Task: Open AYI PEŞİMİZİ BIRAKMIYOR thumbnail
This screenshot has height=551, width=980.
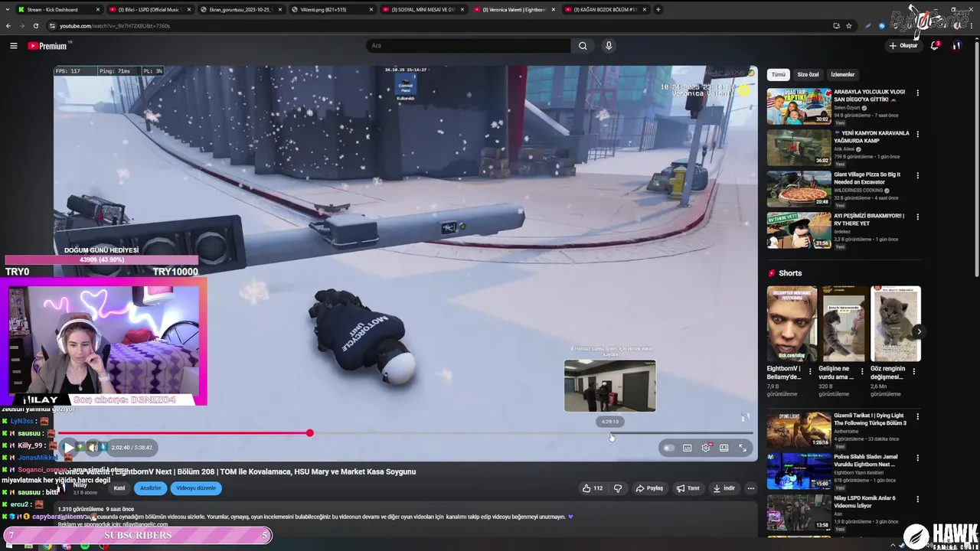Action: [x=799, y=230]
